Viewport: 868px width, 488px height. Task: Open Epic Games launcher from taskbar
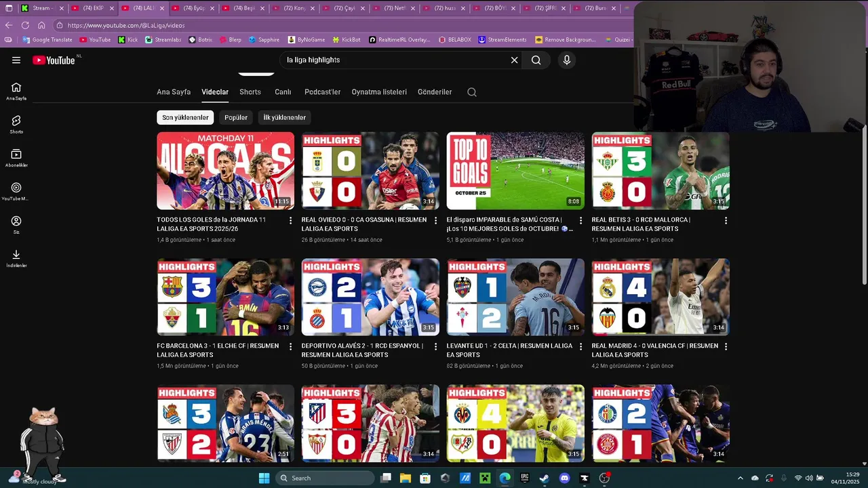(x=525, y=478)
